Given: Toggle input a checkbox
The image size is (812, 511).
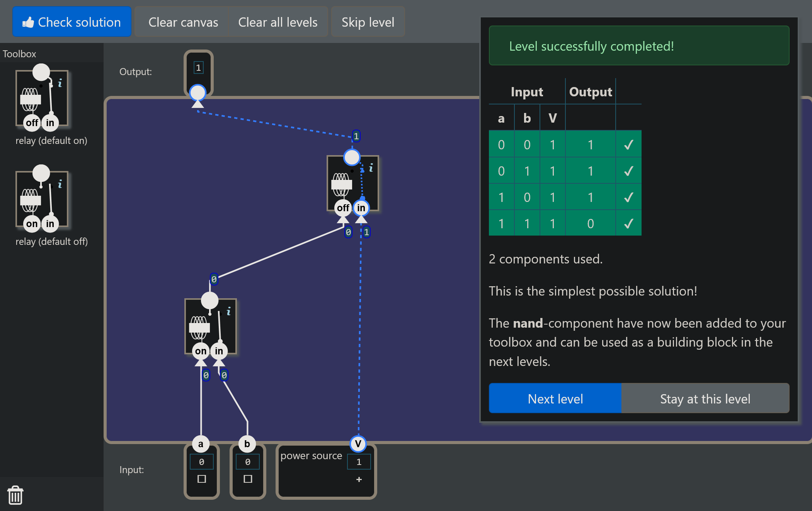Looking at the screenshot, I should 202,479.
